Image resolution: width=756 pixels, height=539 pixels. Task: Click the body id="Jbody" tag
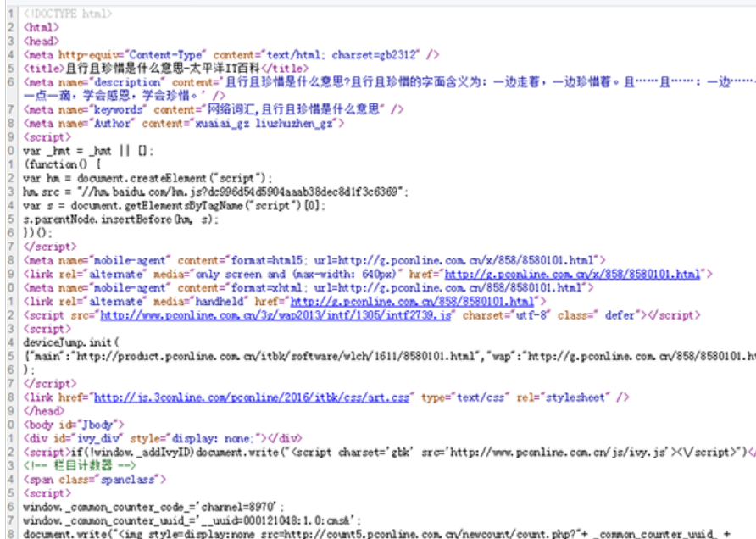click(75, 424)
